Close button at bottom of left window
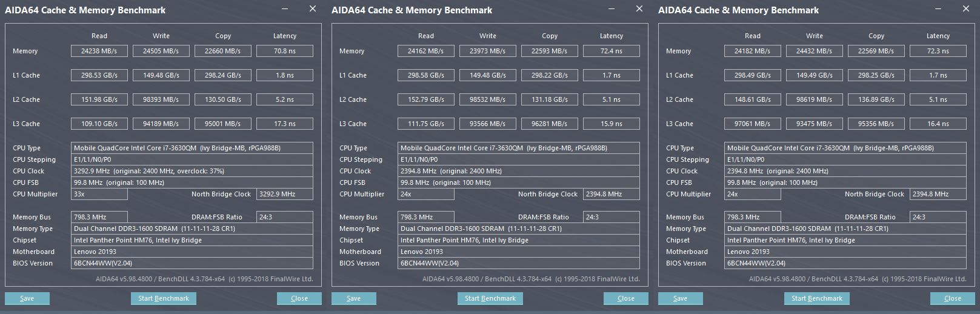The width and height of the screenshot is (980, 314). [299, 298]
